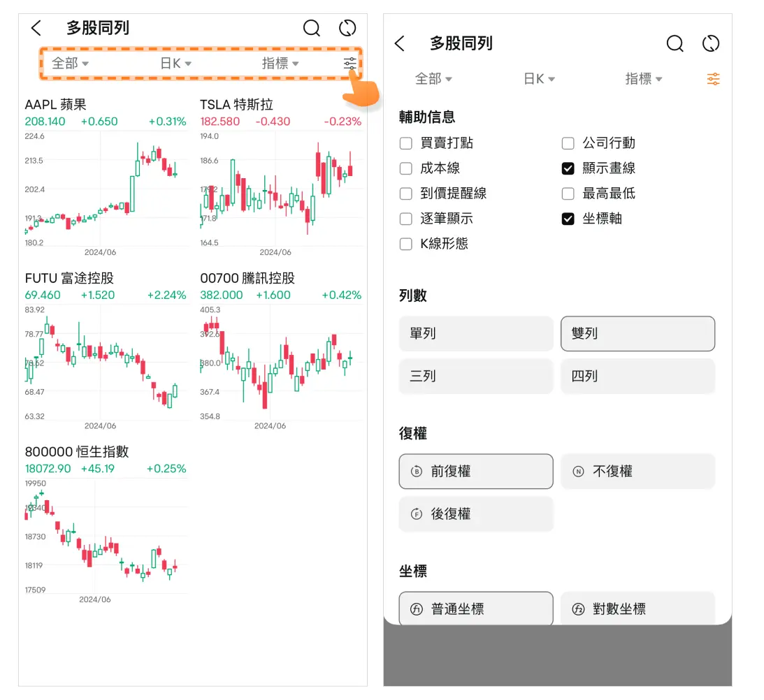The height and width of the screenshot is (700, 764).
Task: Expand the 全部 dropdown in left panel
Action: pos(70,64)
